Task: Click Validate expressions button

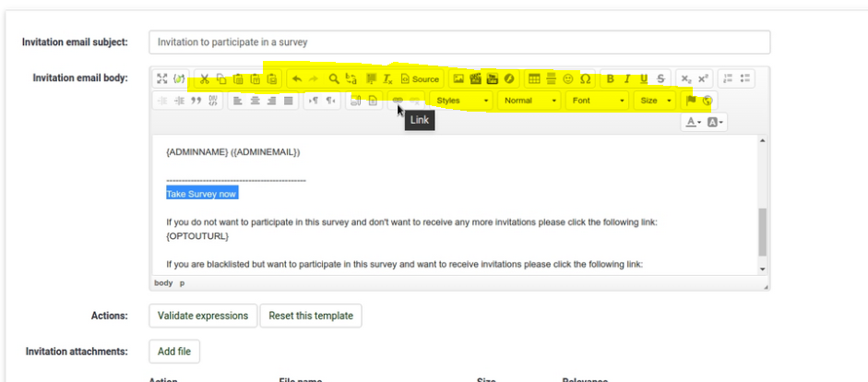Action: click(x=203, y=316)
